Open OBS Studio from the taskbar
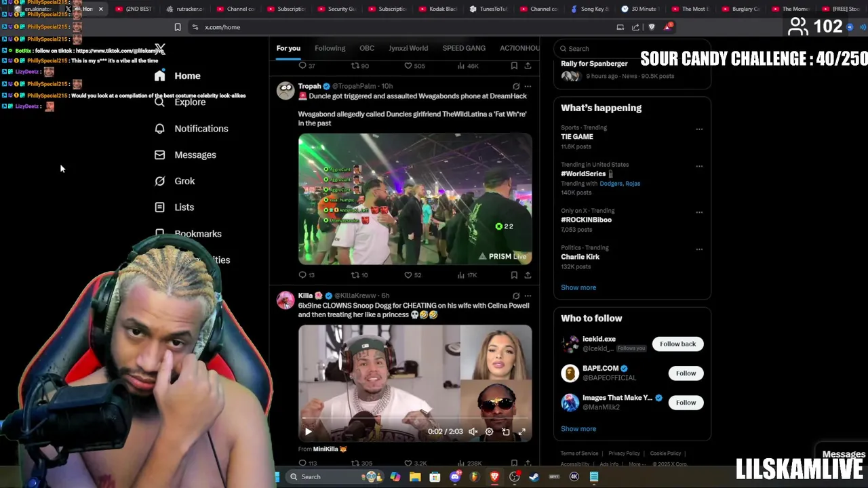This screenshot has width=868, height=488. pos(515,477)
